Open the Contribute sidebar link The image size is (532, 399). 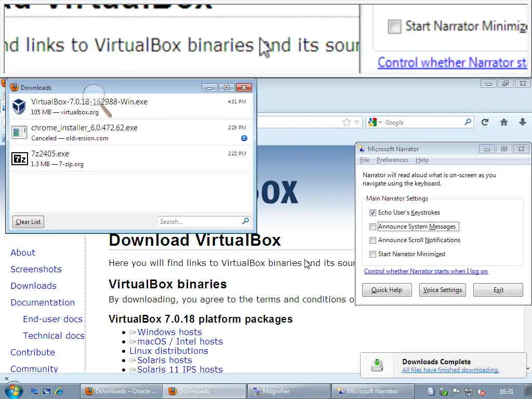click(33, 352)
